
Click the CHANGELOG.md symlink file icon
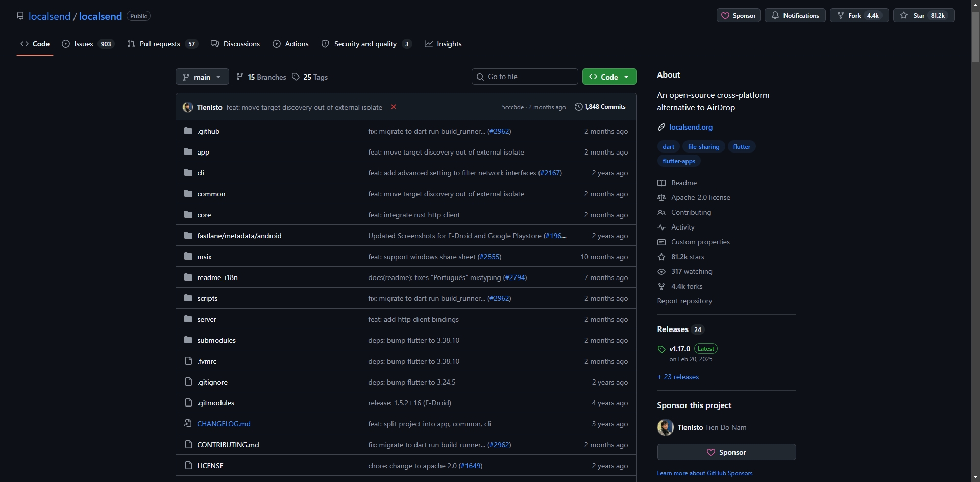click(x=188, y=424)
